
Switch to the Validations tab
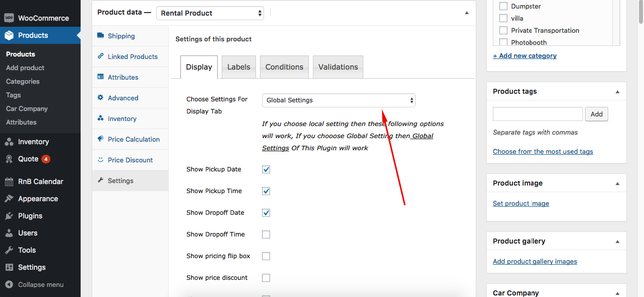(338, 67)
